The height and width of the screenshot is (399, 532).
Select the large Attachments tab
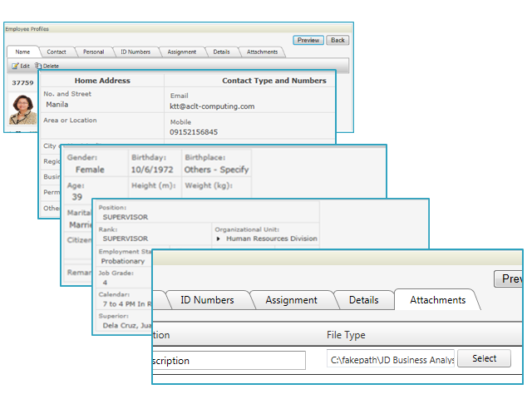[437, 300]
